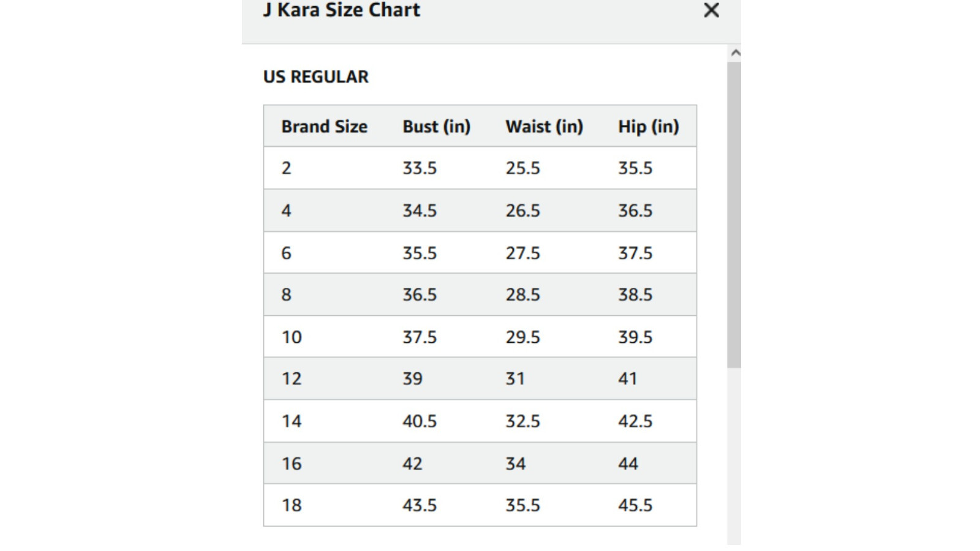Click bust value 43.5 in size 18 row
The image size is (980, 551).
420,506
